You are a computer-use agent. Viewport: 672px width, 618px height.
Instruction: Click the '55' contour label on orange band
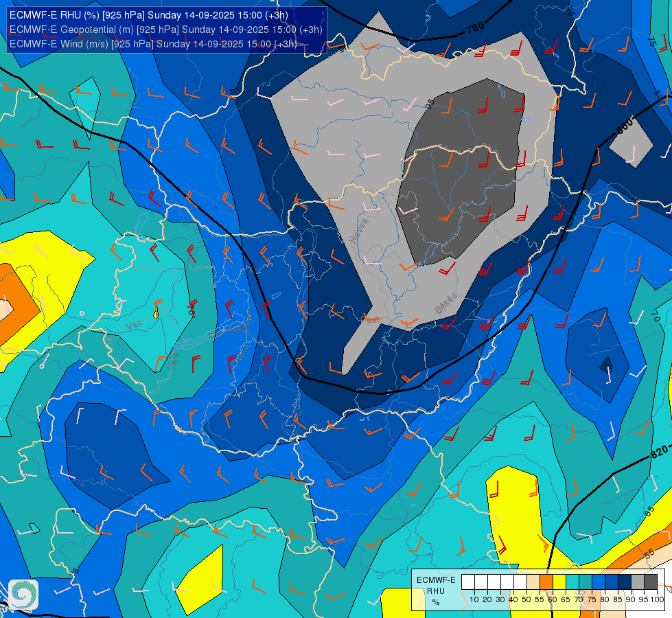coord(649,553)
